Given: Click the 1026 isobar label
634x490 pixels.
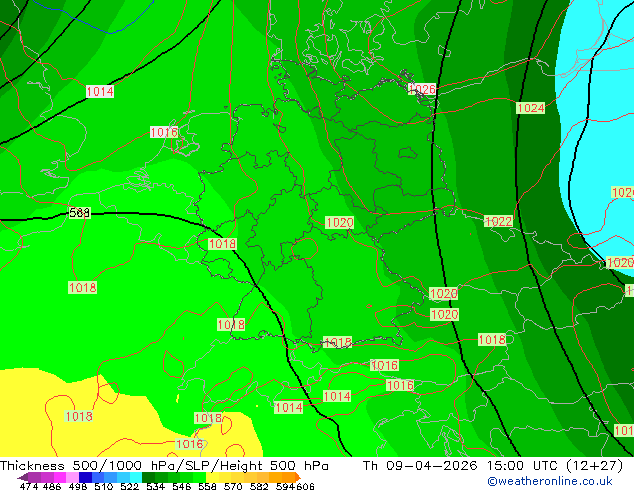Looking at the screenshot, I should (422, 89).
